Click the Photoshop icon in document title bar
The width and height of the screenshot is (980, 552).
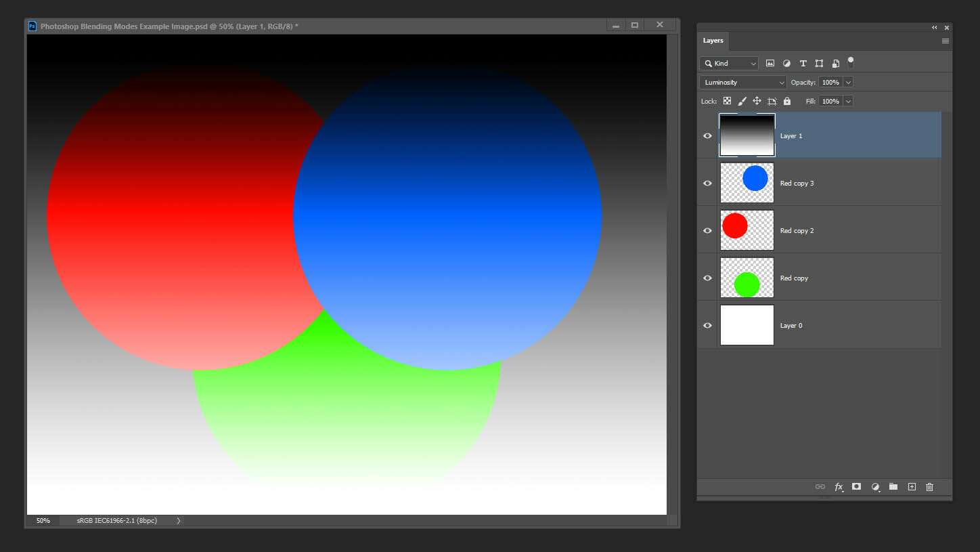pos(32,26)
